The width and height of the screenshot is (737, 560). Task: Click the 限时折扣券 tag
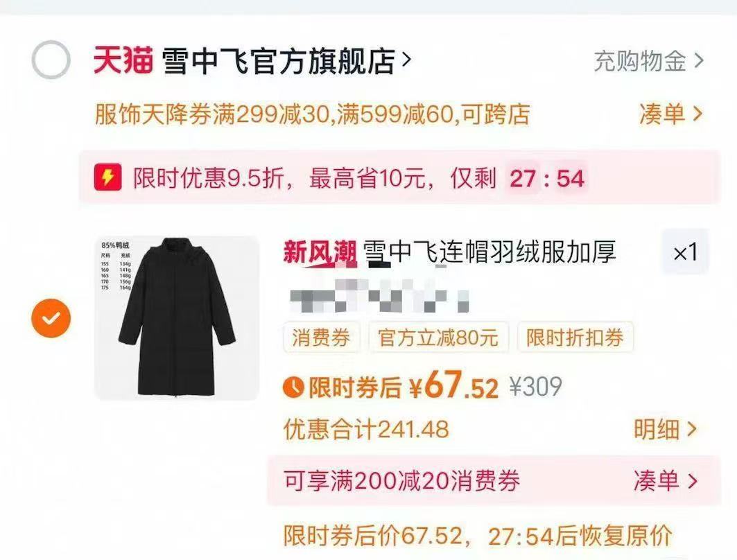tap(575, 338)
